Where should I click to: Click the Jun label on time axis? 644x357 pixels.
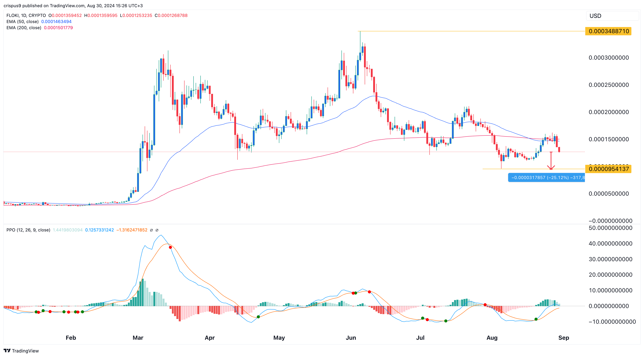[351, 338]
